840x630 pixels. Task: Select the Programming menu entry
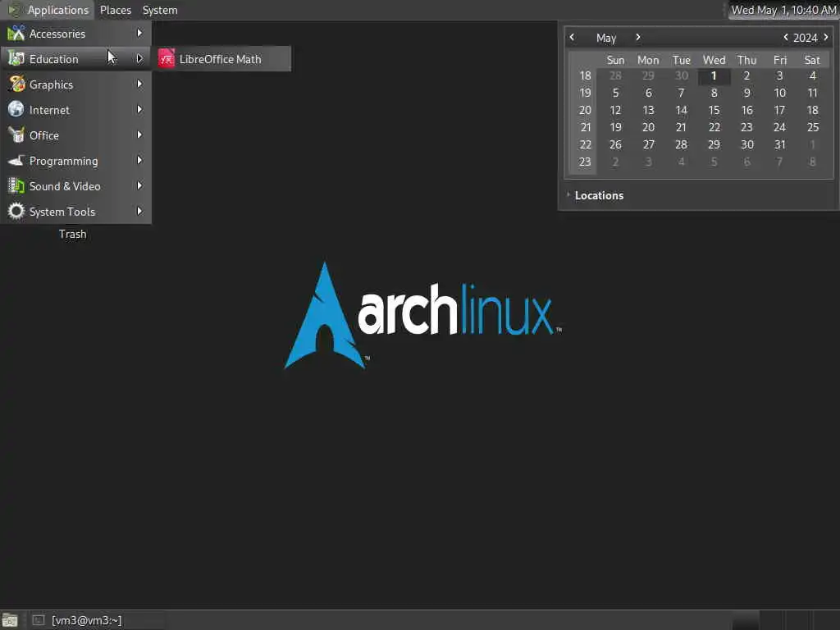coord(76,160)
